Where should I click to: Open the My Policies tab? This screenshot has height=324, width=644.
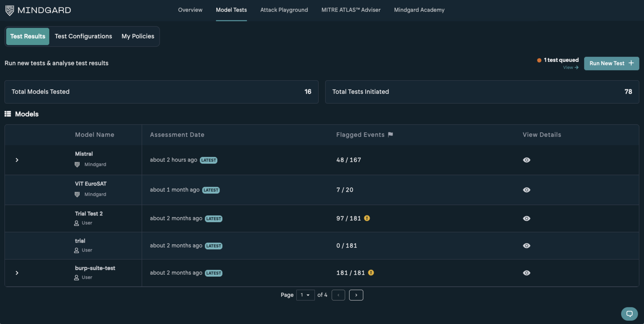138,36
